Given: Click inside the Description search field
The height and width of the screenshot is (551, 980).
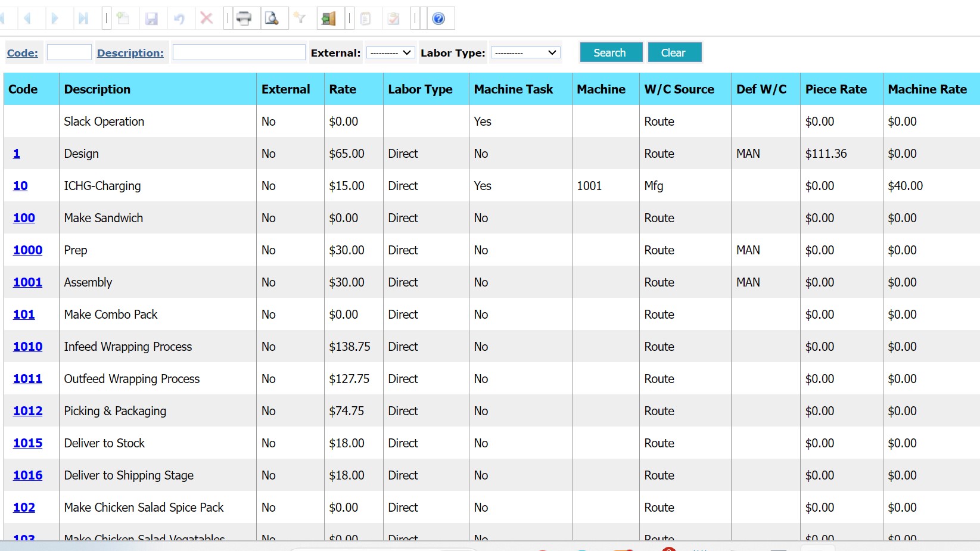Looking at the screenshot, I should [238, 52].
